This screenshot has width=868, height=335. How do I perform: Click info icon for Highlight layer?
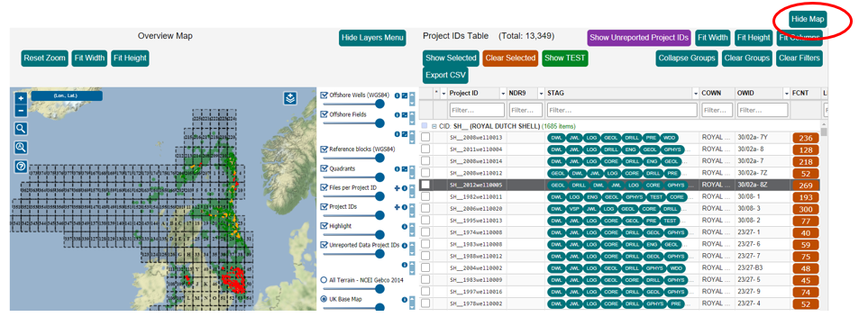point(404,226)
